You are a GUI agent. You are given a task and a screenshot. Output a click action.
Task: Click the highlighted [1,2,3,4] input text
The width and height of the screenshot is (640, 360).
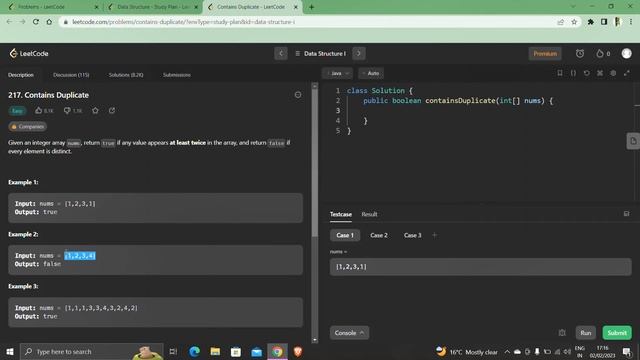80,256
